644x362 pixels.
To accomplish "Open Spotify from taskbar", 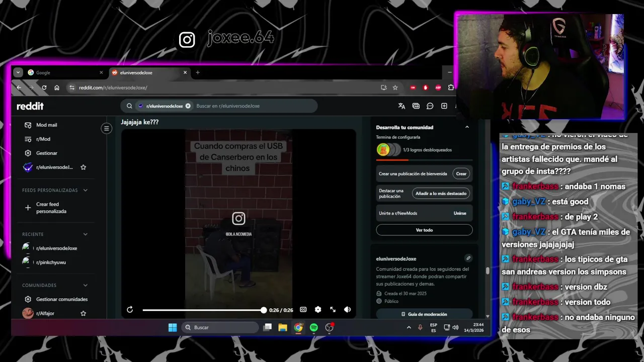I will tap(314, 327).
